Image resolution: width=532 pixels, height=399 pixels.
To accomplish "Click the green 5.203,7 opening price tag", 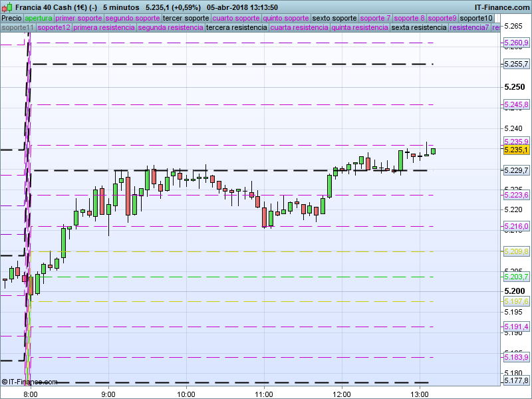I will pos(516,277).
